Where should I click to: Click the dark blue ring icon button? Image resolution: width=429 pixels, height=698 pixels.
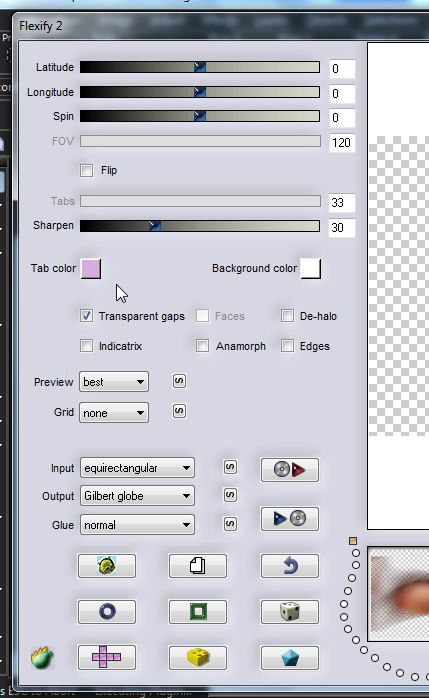click(107, 612)
